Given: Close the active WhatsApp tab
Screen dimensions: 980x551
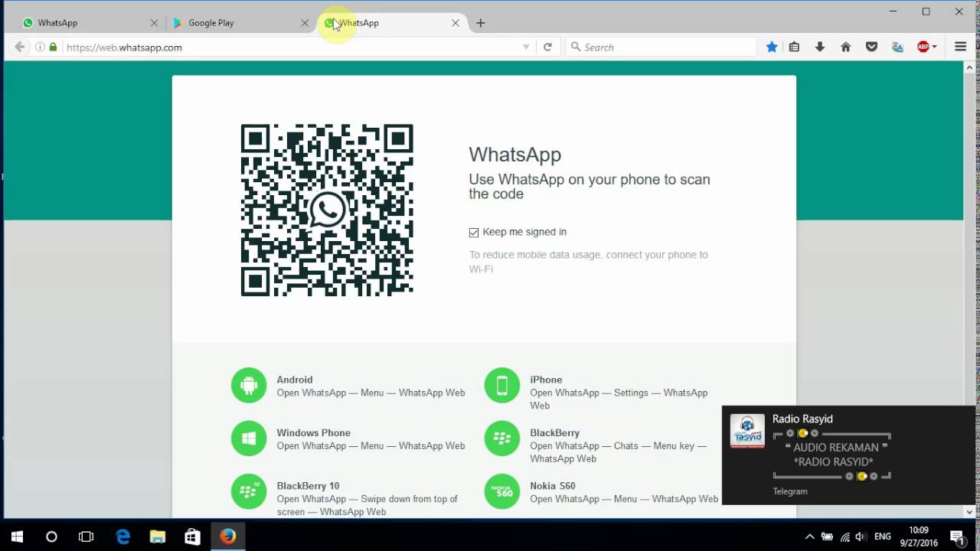Looking at the screenshot, I should [x=456, y=23].
